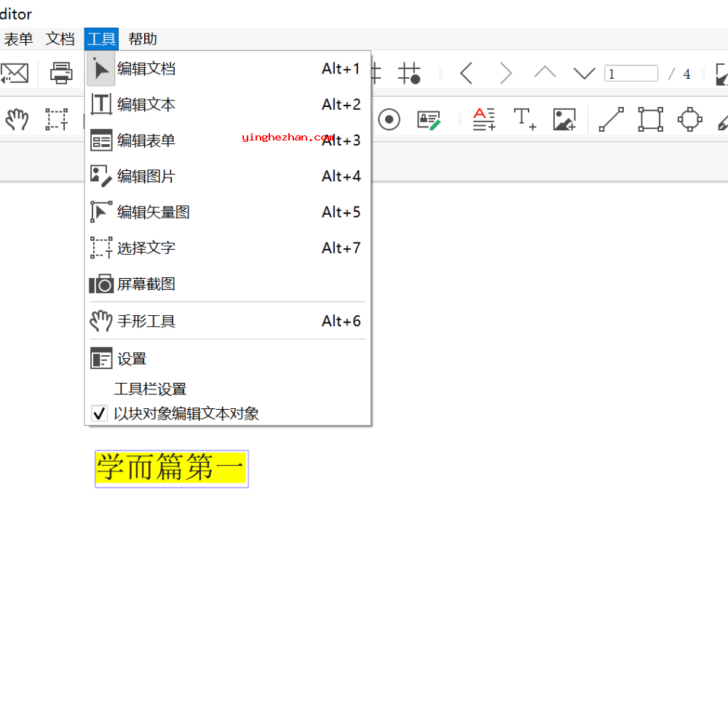Select the 编辑图片 menu item

click(x=227, y=176)
